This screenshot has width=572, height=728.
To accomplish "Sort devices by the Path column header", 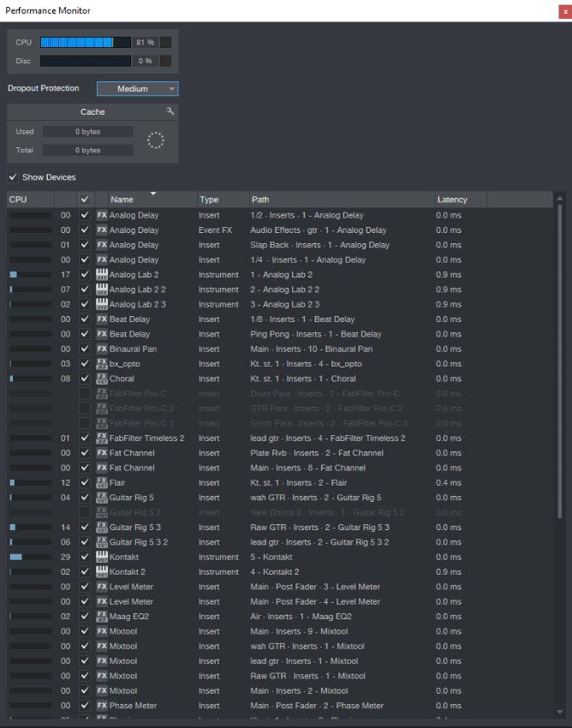I will (x=341, y=200).
